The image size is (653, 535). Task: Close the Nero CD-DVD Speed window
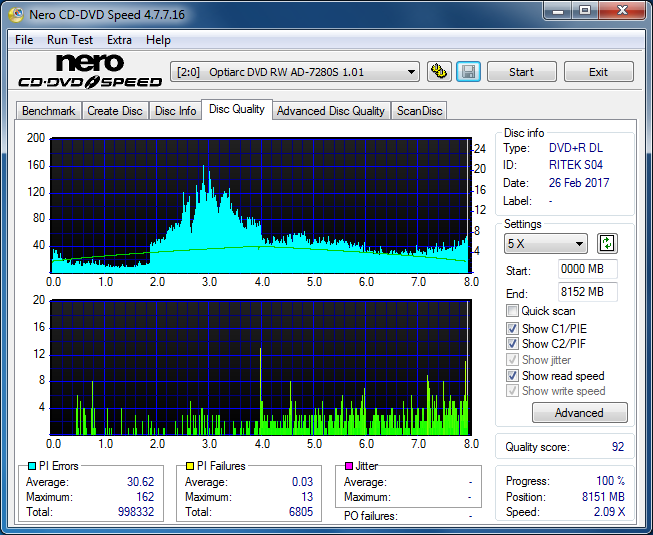click(x=622, y=11)
